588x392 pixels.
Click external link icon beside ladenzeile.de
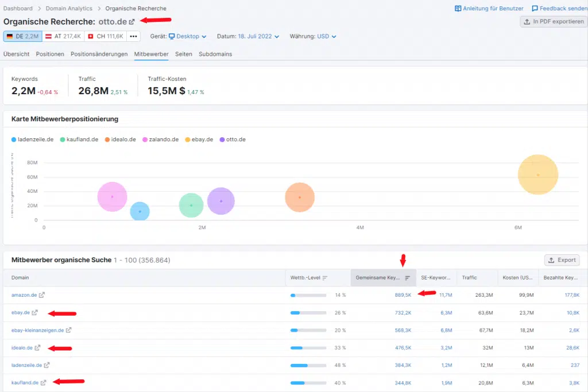47,365
